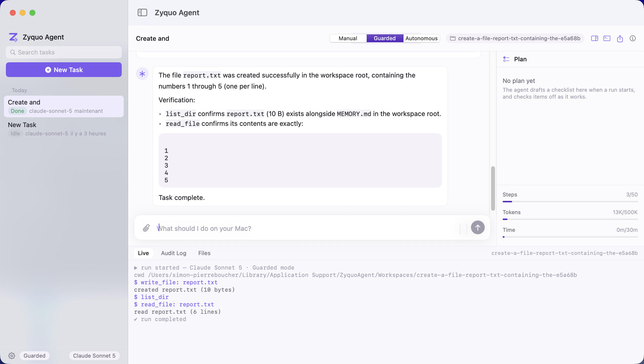This screenshot has width=644, height=364.
Task: Click the 'run completed' log line
Action: click(x=160, y=319)
